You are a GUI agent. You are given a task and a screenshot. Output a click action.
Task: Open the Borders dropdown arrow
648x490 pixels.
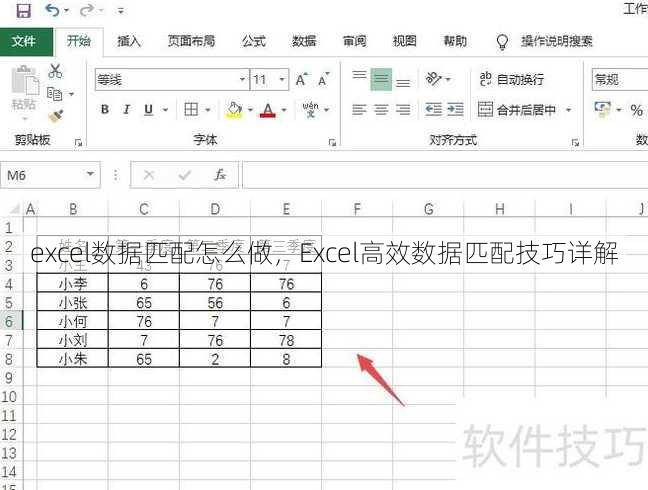[x=208, y=110]
